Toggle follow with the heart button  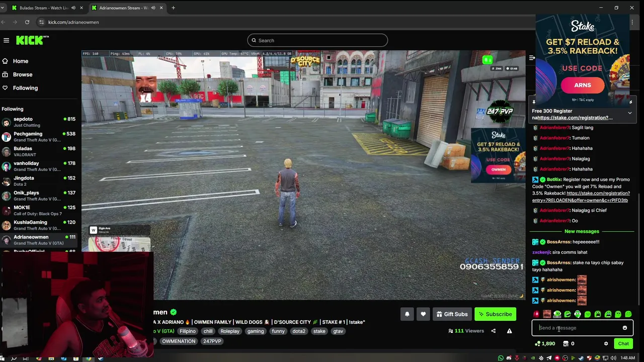423,314
